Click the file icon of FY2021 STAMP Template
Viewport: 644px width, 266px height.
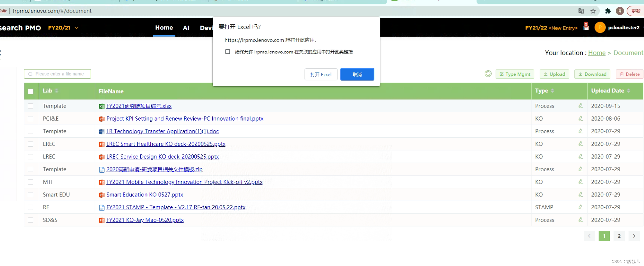(102, 208)
